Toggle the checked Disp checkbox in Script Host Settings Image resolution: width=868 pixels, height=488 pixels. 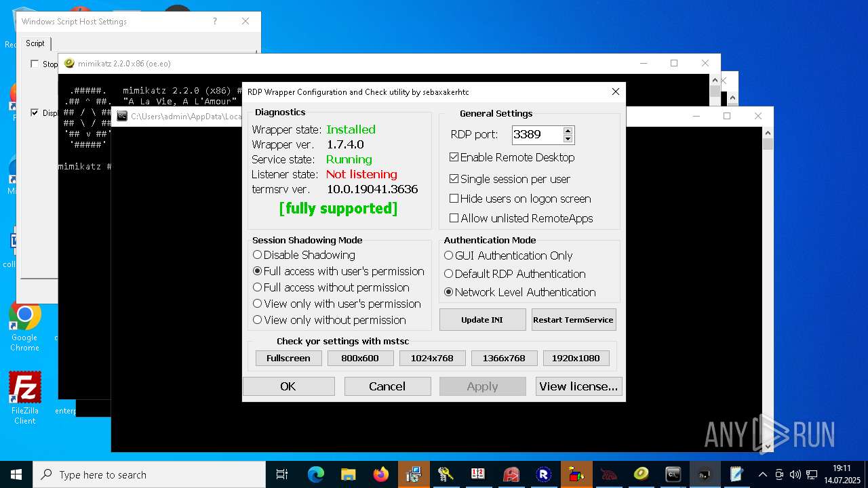click(x=35, y=113)
